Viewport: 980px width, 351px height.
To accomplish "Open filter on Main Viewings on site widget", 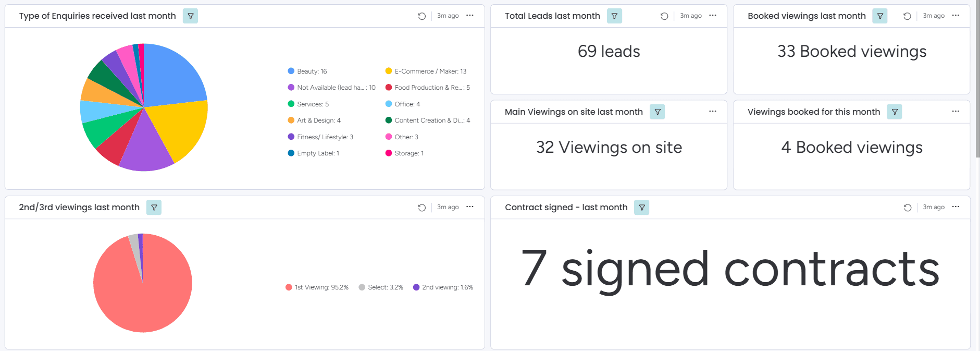I will (658, 112).
